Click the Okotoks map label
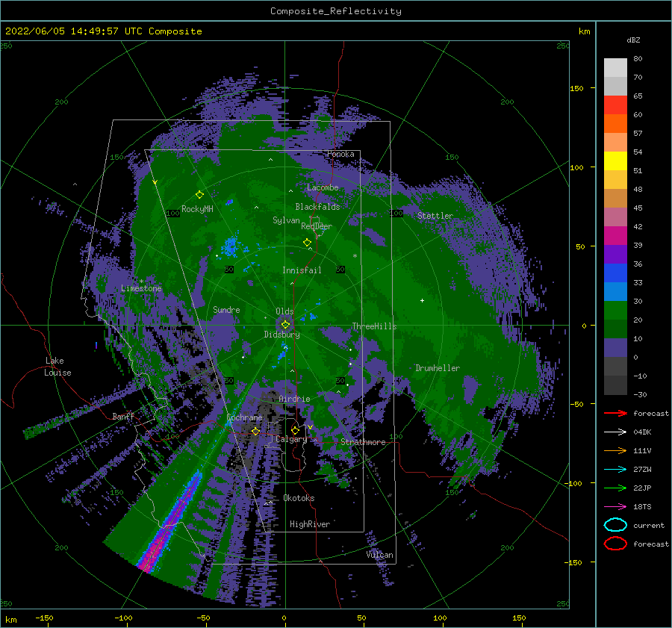 pos(299,498)
